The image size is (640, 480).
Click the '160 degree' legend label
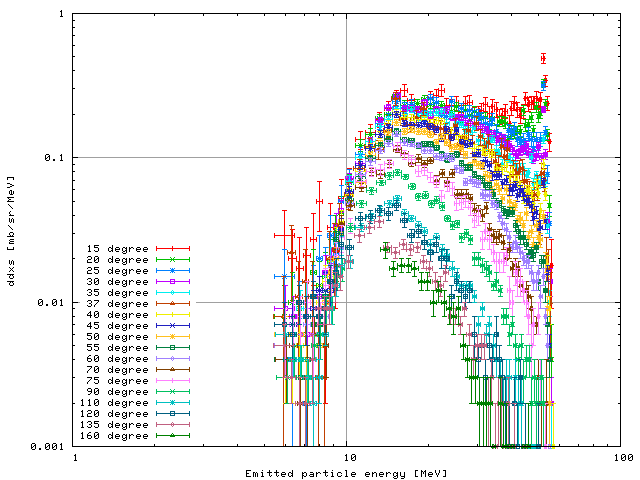pyautogui.click(x=114, y=436)
